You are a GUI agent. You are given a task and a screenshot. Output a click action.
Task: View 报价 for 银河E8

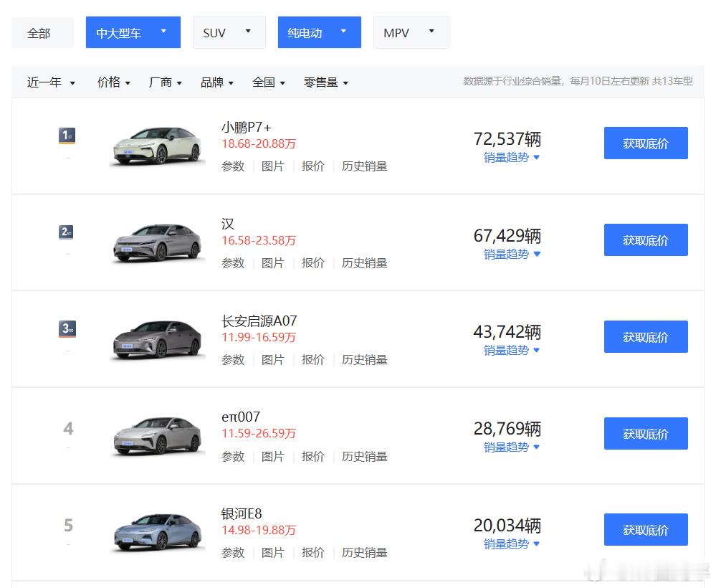tap(312, 553)
